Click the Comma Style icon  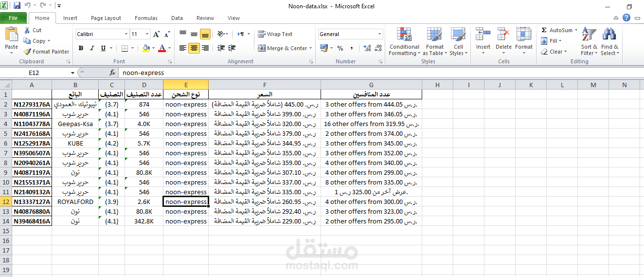pyautogui.click(x=351, y=48)
